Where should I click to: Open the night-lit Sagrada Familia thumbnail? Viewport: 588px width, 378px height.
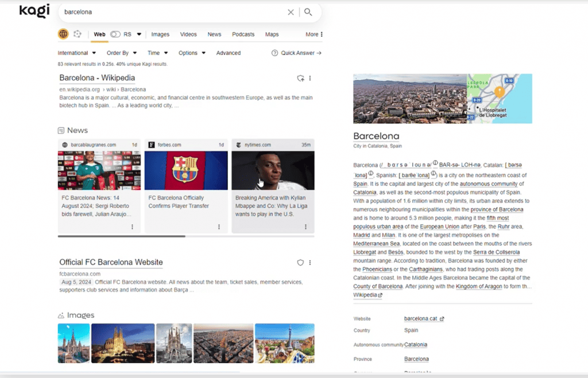coord(123,343)
